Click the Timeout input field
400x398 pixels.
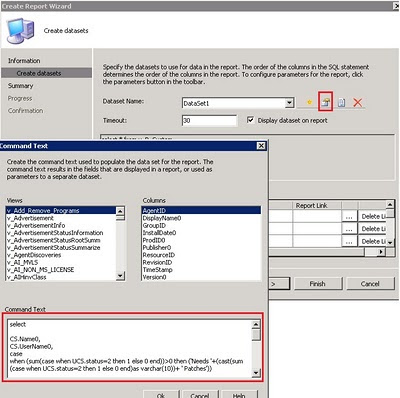pos(210,120)
